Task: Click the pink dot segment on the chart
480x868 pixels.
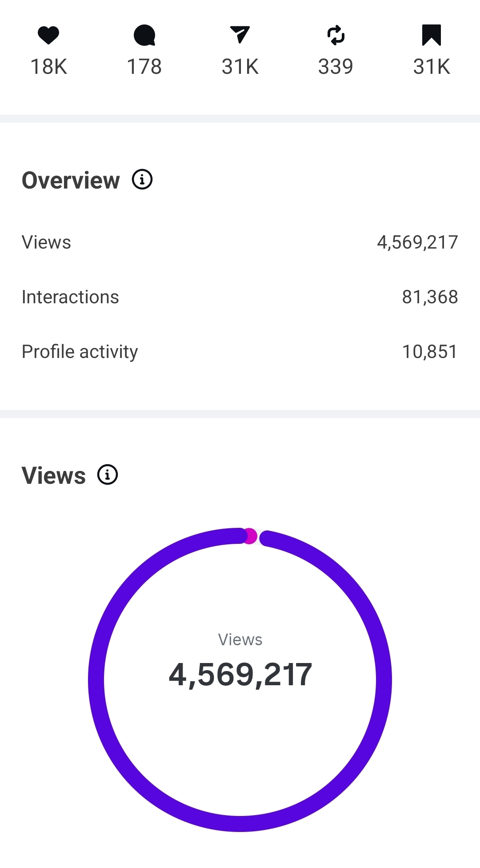Action: pyautogui.click(x=250, y=536)
